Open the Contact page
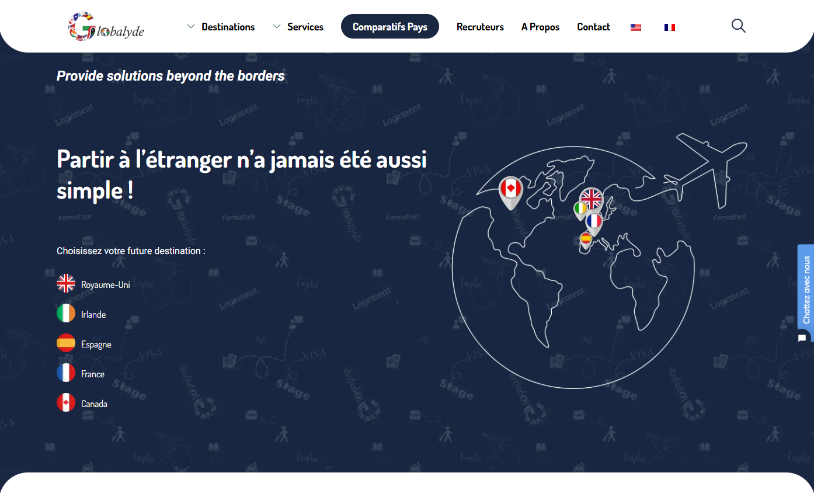Image resolution: width=814 pixels, height=504 pixels. coord(593,27)
